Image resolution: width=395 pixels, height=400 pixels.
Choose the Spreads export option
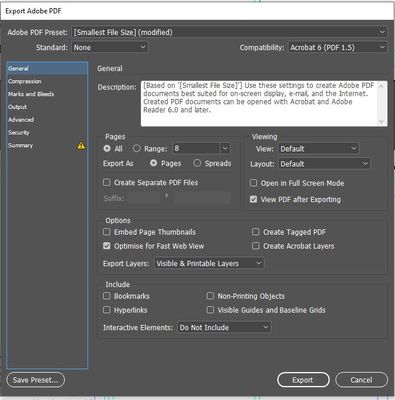pyautogui.click(x=197, y=163)
